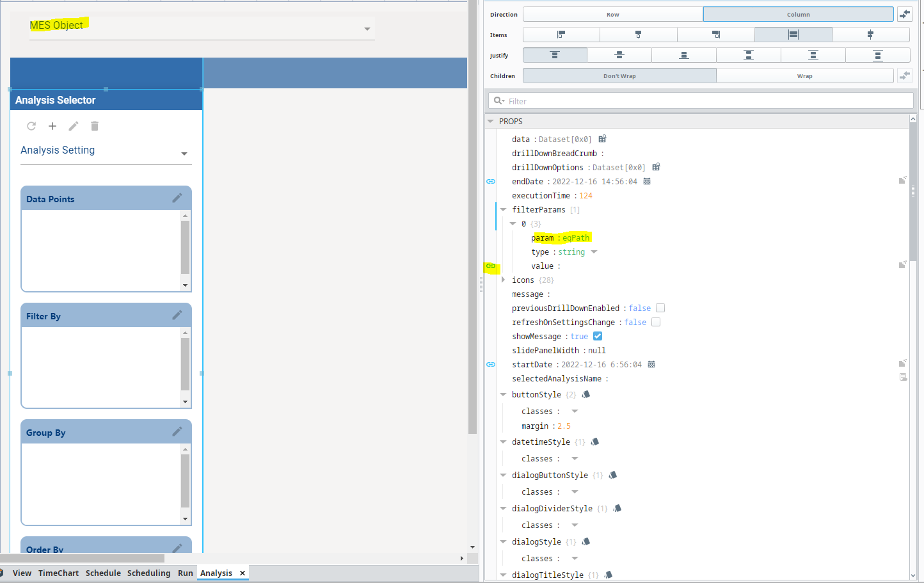
Task: Open the MES Object dropdown
Action: 367,29
